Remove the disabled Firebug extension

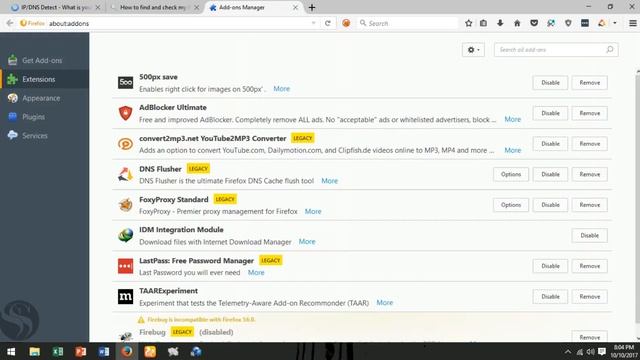(589, 337)
